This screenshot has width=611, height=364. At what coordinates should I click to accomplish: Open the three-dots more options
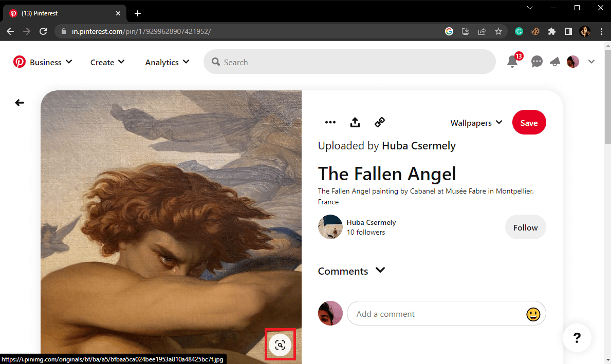330,123
